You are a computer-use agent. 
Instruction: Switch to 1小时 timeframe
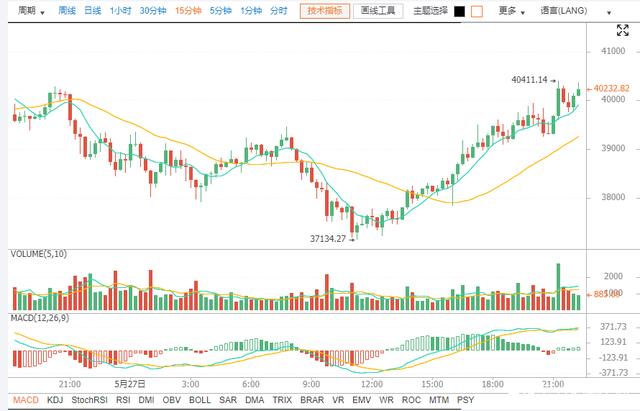[x=120, y=11]
